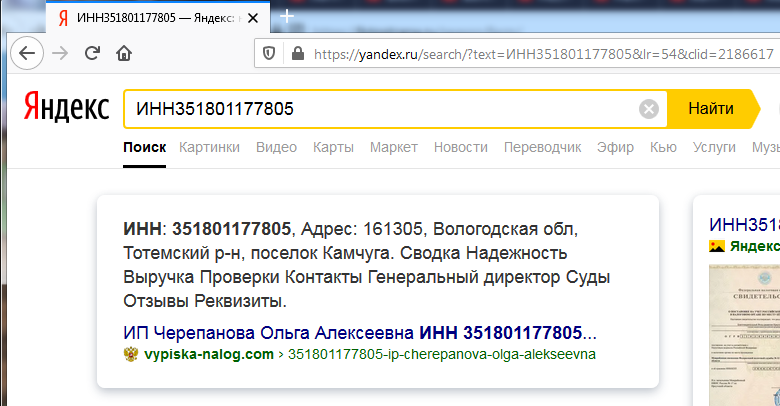The width and height of the screenshot is (780, 406).
Task: Switch to the Кью tab
Action: 663,148
